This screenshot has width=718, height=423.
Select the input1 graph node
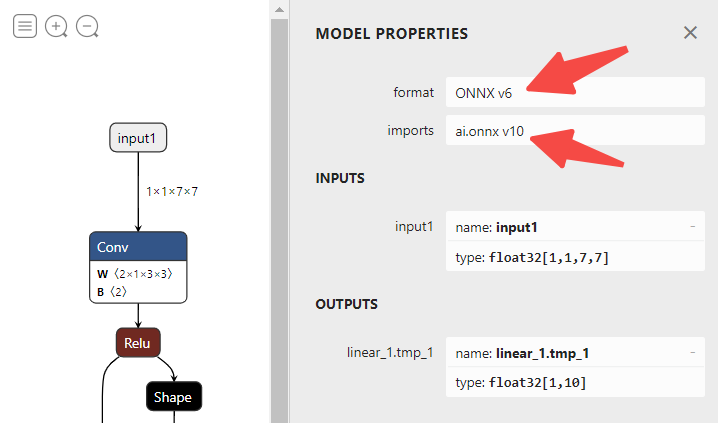[137, 138]
